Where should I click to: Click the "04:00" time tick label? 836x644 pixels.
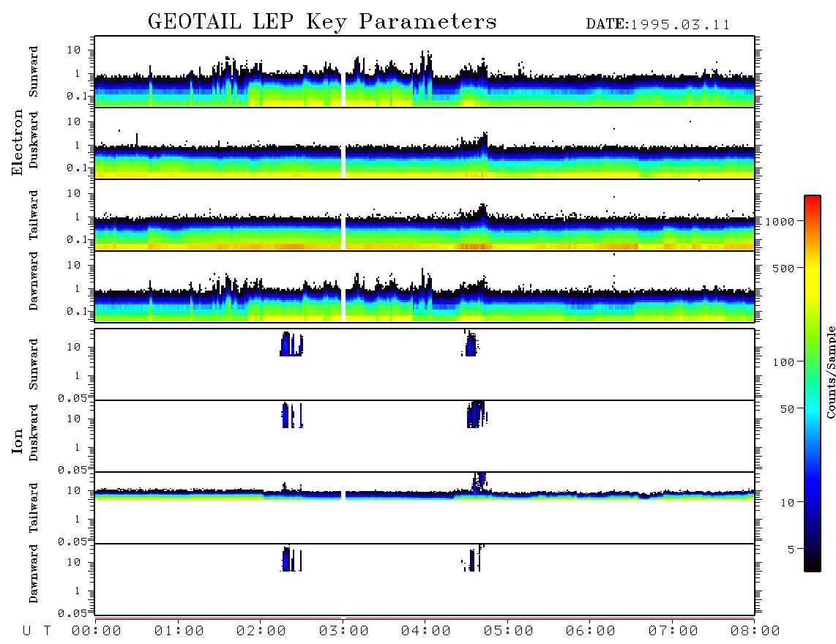426,632
